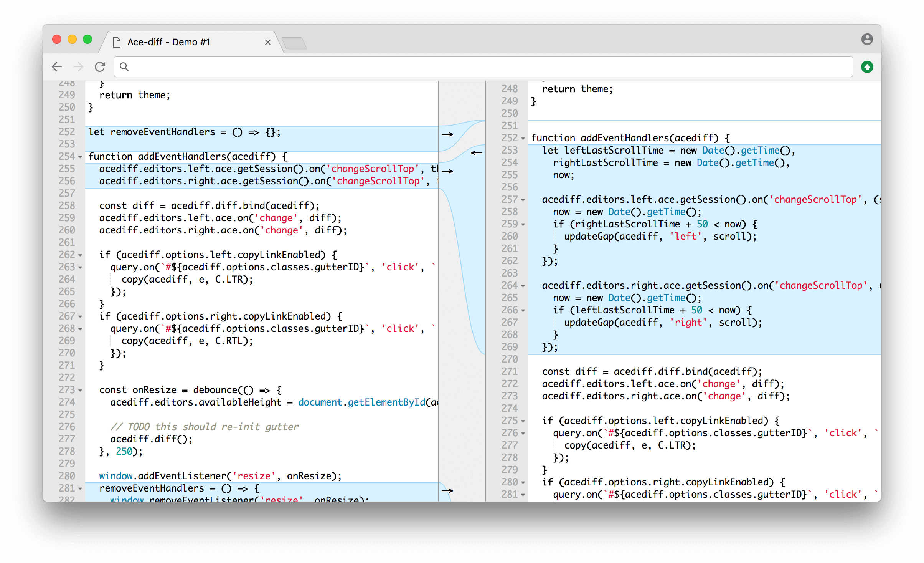924x563 pixels.
Task: Click line number 260 in the left gutter
Action: (x=67, y=230)
